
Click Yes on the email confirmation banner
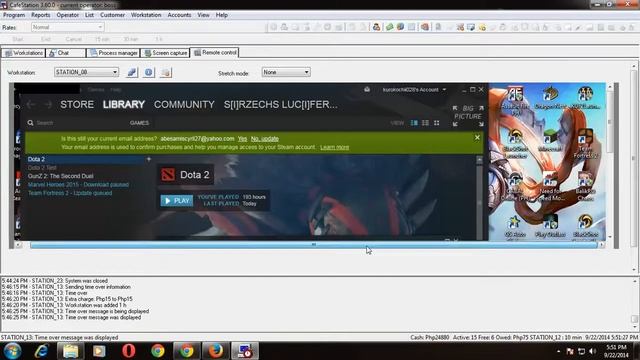242,139
